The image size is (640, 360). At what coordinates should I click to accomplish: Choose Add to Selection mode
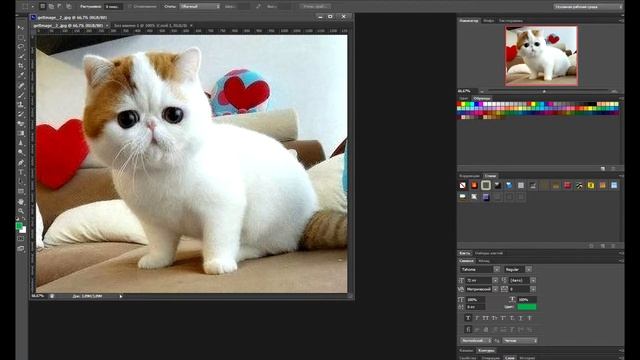[x=51, y=7]
